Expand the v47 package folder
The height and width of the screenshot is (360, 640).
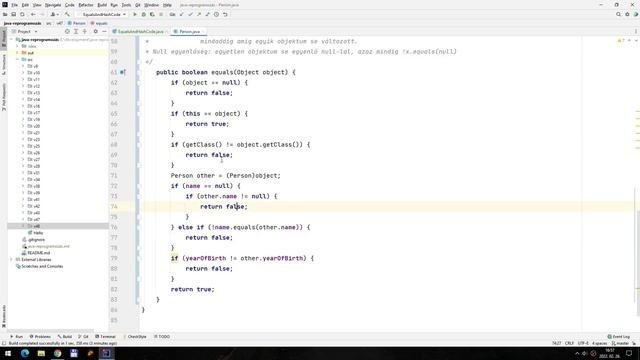click(x=23, y=220)
